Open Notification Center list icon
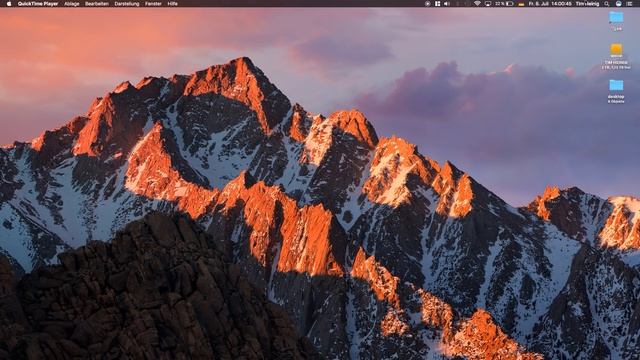This screenshot has height=360, width=640. pos(629,4)
